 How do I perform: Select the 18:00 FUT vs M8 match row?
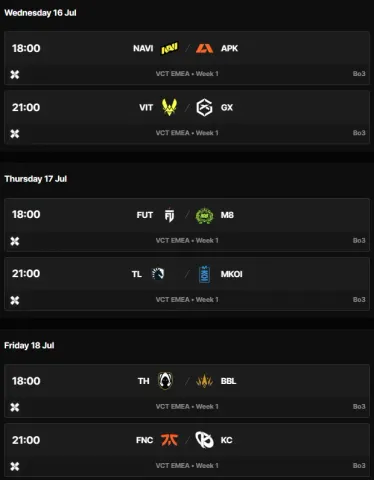187,225
